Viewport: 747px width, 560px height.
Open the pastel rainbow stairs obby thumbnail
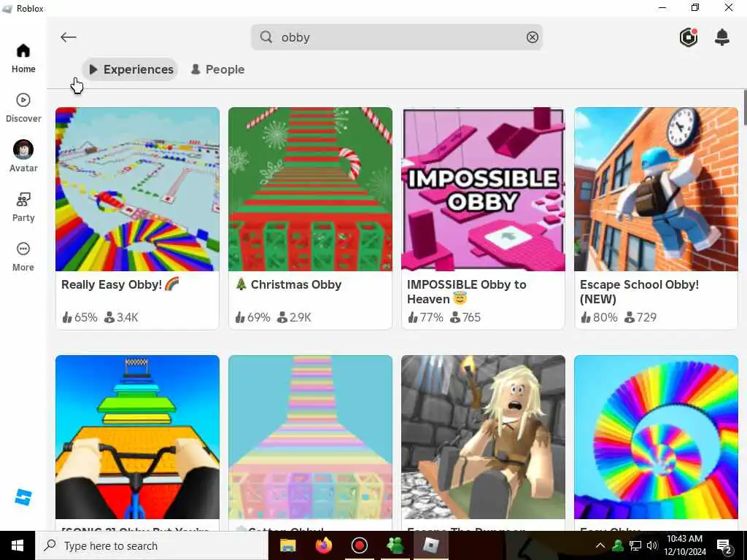click(311, 437)
